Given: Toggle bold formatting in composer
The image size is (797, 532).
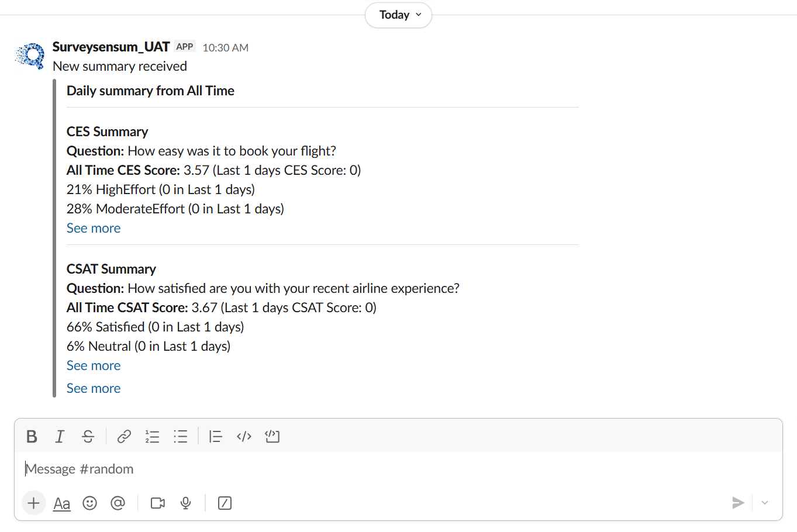Looking at the screenshot, I should pyautogui.click(x=32, y=437).
